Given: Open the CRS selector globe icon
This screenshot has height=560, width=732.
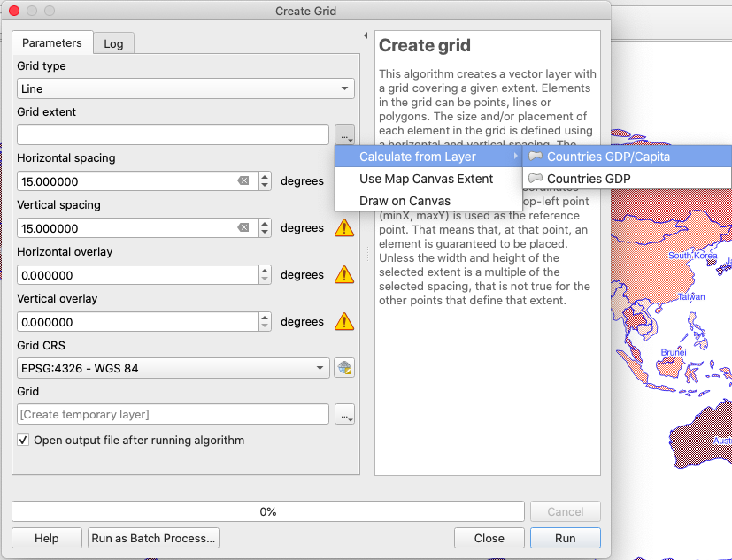Looking at the screenshot, I should pos(344,369).
